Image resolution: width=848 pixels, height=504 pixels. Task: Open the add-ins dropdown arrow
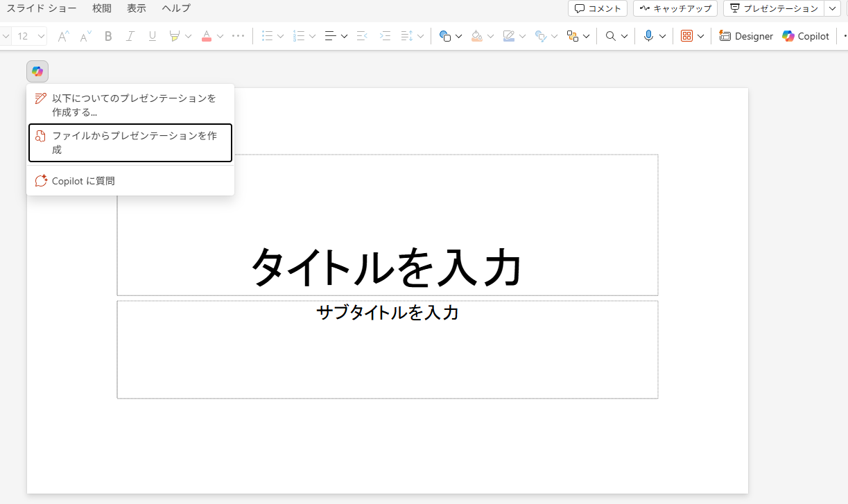(x=700, y=36)
